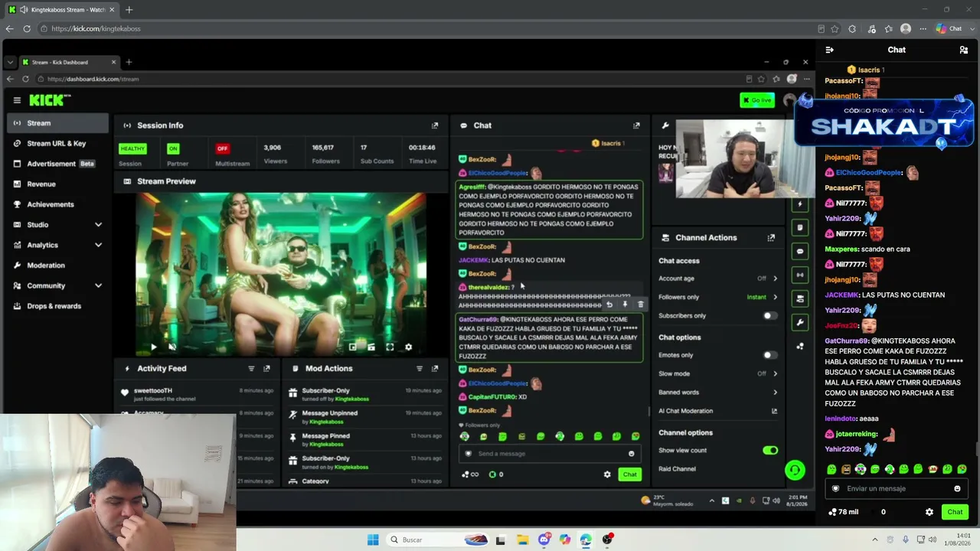Open the inner browser tab list dropdown
980x551 pixels.
(x=9, y=62)
